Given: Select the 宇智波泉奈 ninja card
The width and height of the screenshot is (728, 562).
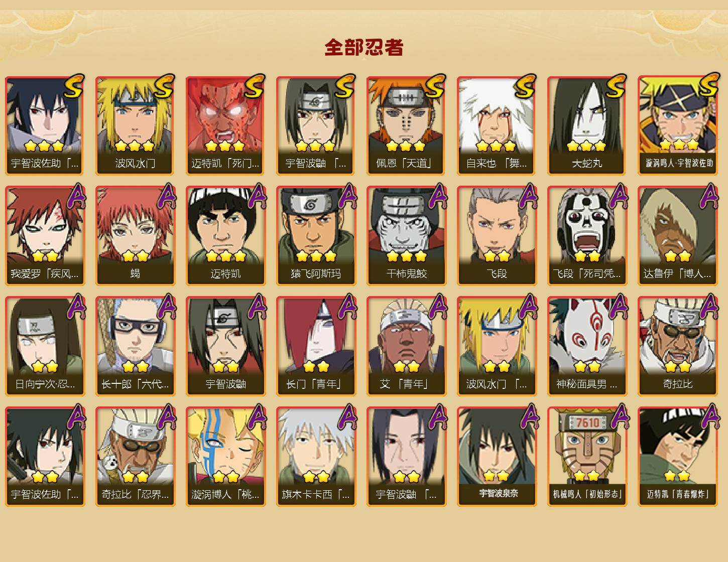Looking at the screenshot, I should click(496, 457).
